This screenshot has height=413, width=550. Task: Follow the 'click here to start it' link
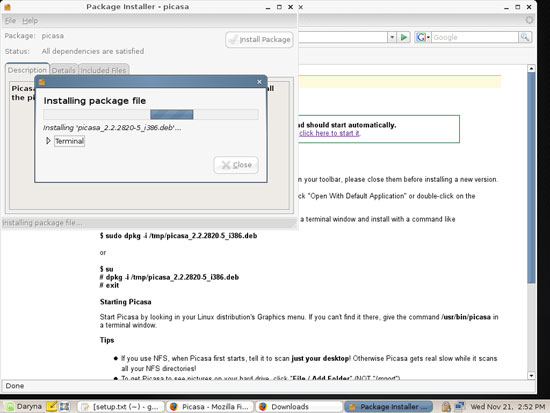329,133
